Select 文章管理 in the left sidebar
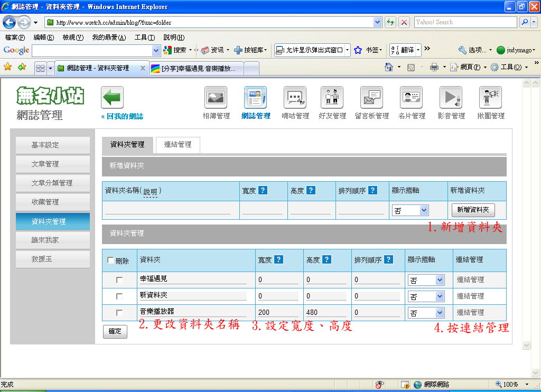The height and width of the screenshot is (392, 541). coord(53,164)
